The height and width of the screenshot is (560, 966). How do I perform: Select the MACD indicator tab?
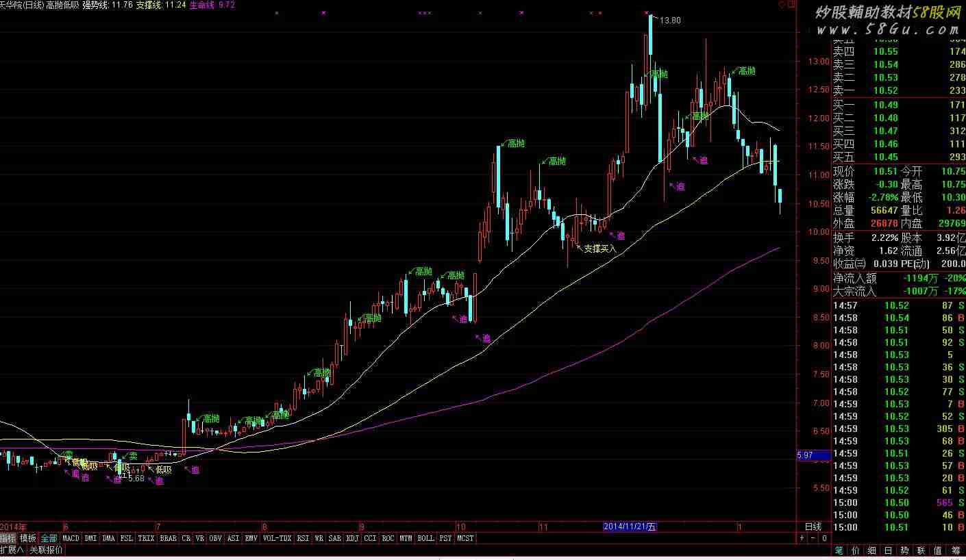[71, 538]
